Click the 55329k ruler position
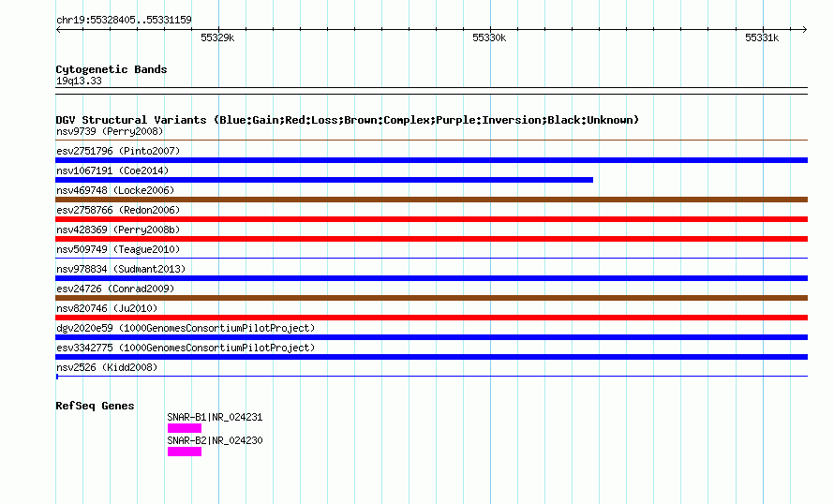 [x=217, y=37]
